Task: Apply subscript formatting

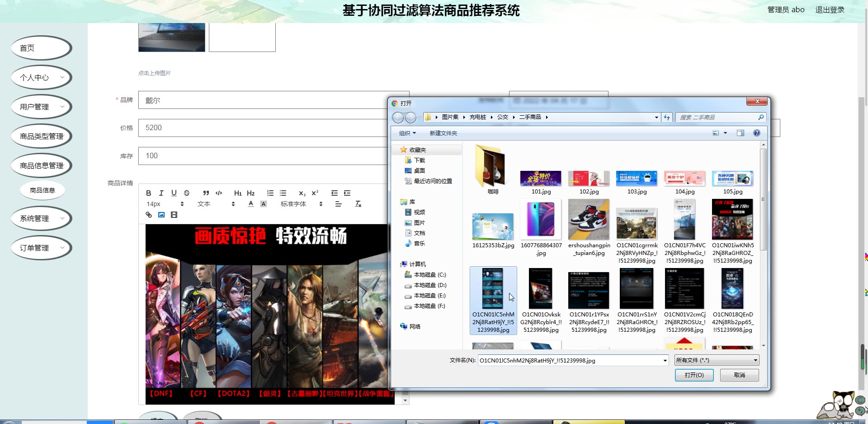Action: click(302, 193)
